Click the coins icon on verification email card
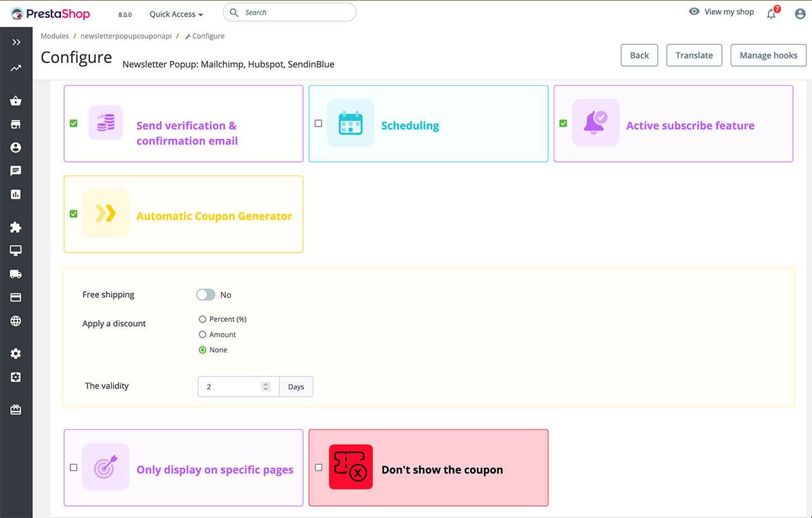812x518 pixels. point(105,123)
